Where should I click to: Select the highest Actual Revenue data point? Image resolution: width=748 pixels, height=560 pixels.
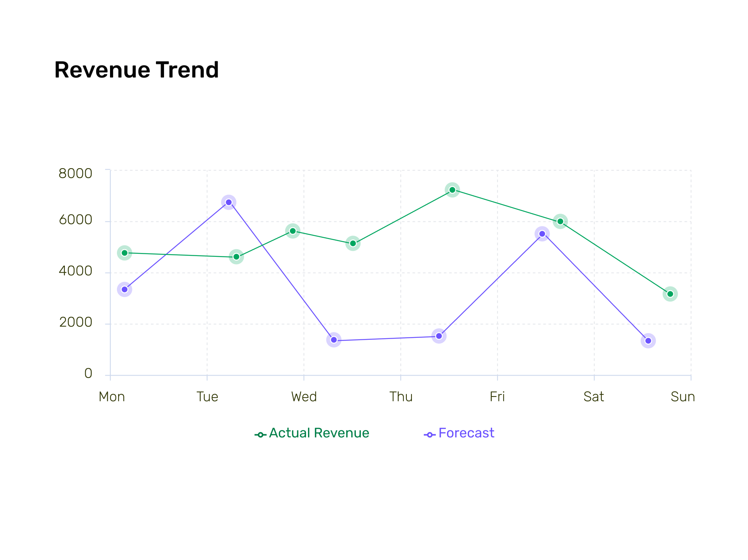(452, 190)
